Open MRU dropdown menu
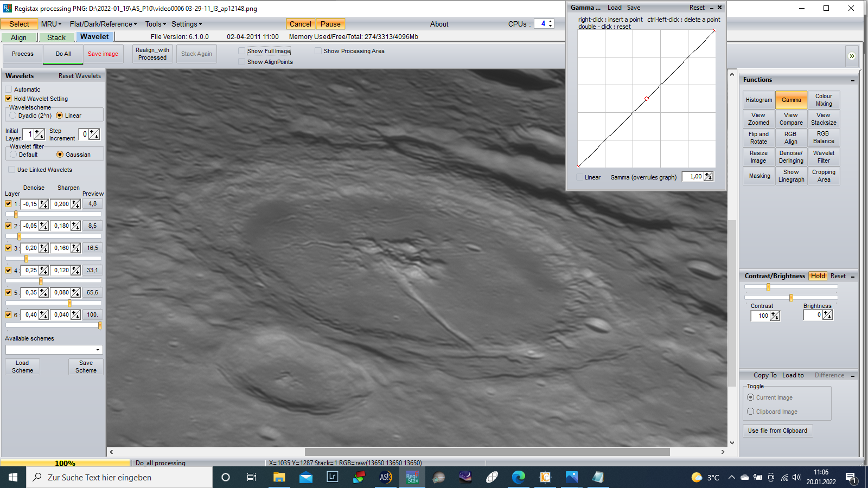 (51, 24)
